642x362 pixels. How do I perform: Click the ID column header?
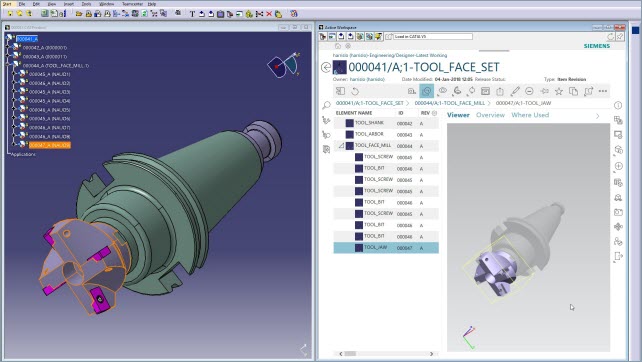tap(401, 113)
